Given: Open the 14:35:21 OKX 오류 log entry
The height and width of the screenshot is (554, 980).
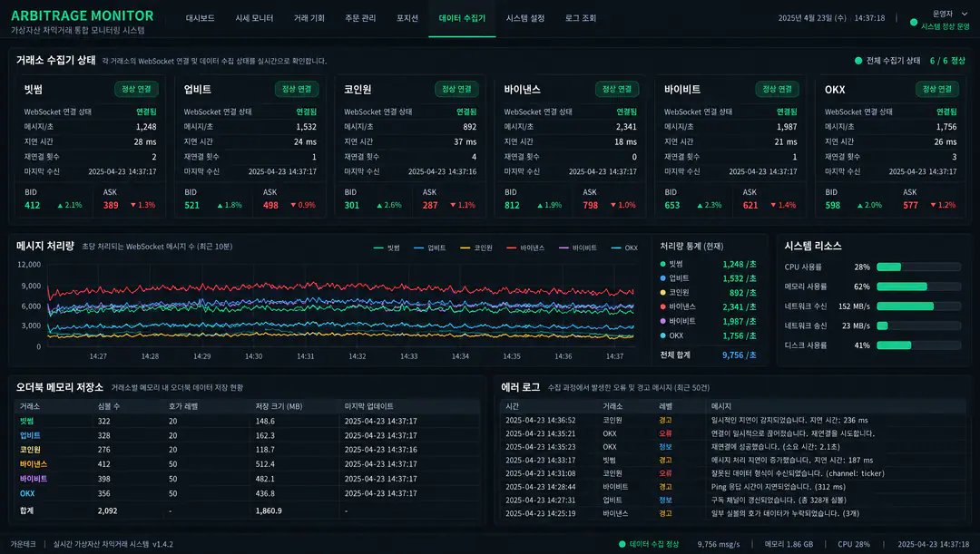Looking at the screenshot, I should 733,433.
